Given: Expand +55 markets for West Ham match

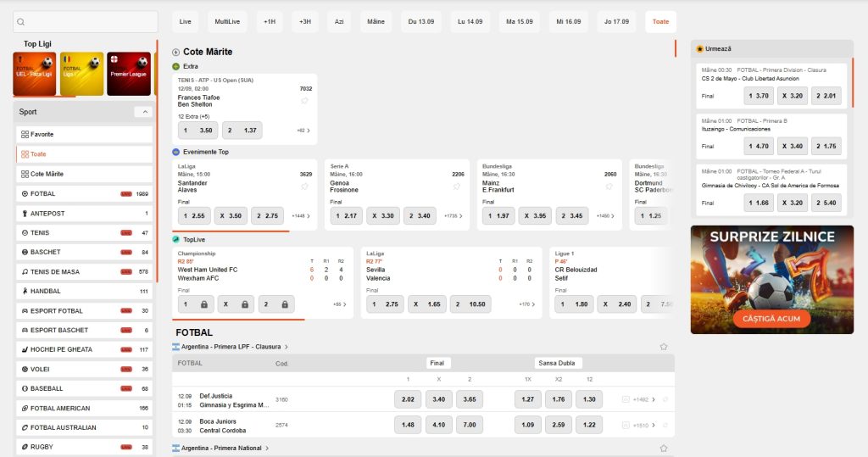Looking at the screenshot, I should tap(340, 304).
